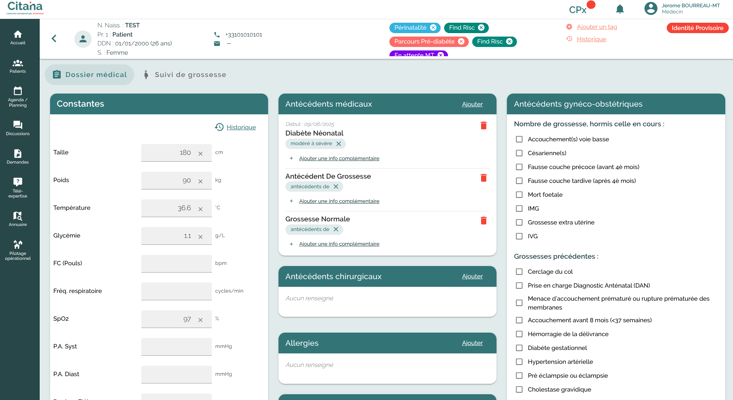The image size is (733, 400).
Task: Add complementary info to Grossesse Normale
Action: point(339,244)
